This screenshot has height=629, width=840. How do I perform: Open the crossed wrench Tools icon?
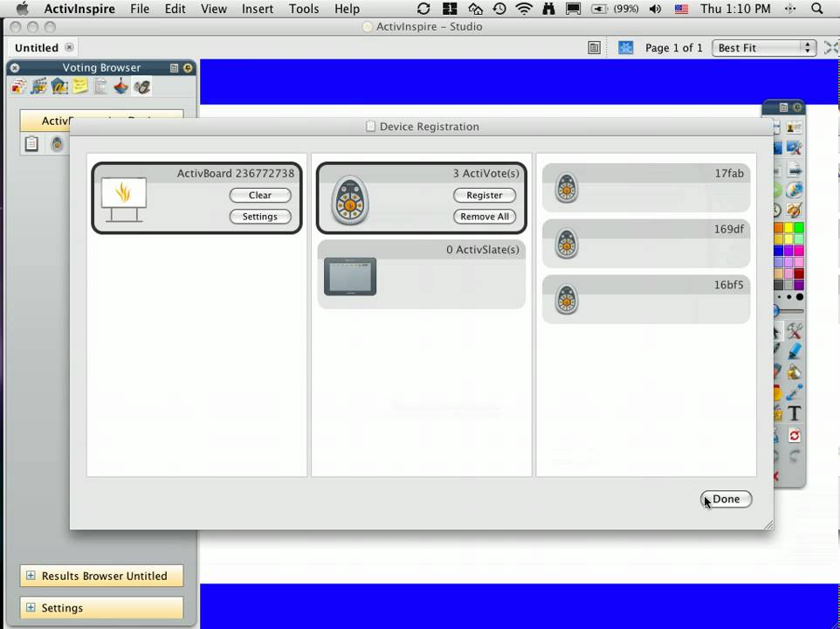tap(795, 330)
